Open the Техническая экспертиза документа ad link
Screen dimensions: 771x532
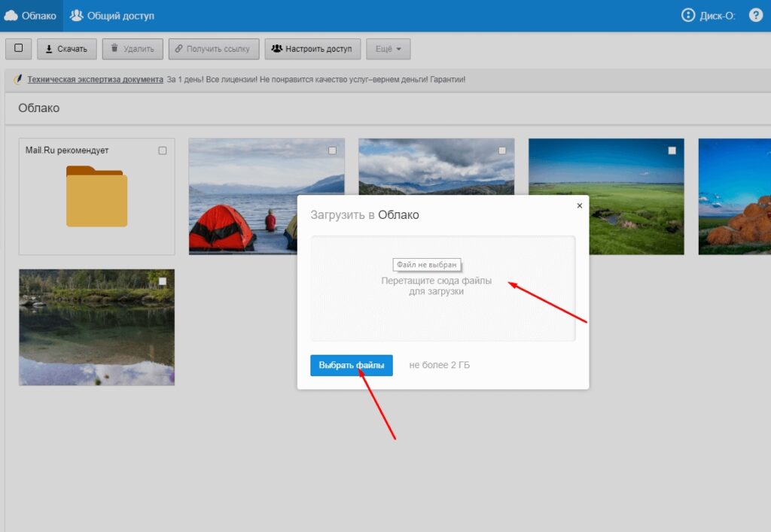(x=95, y=79)
